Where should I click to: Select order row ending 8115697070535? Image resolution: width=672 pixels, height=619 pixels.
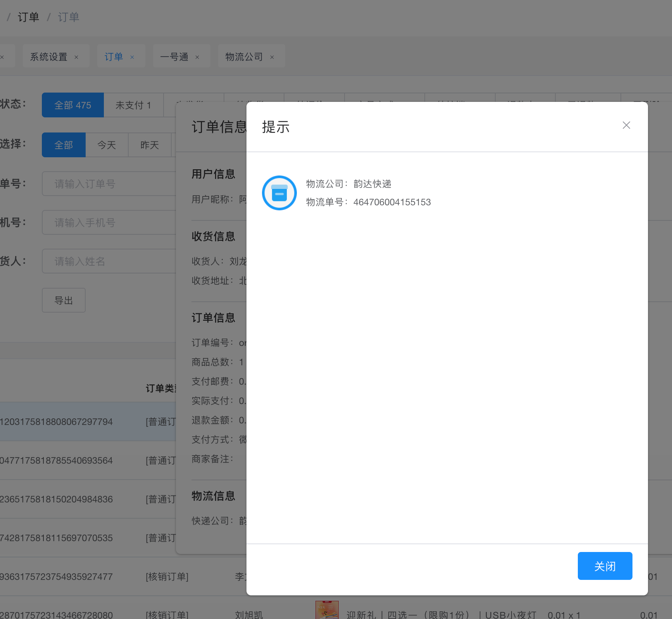coord(88,538)
